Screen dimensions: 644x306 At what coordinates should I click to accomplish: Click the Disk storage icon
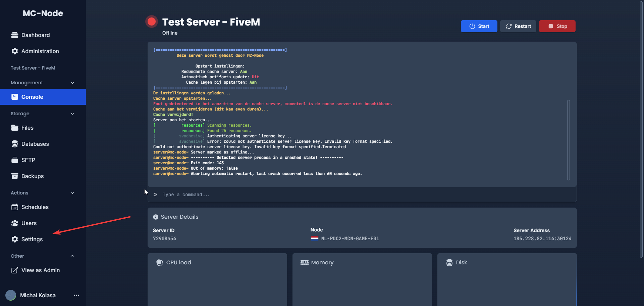point(449,263)
